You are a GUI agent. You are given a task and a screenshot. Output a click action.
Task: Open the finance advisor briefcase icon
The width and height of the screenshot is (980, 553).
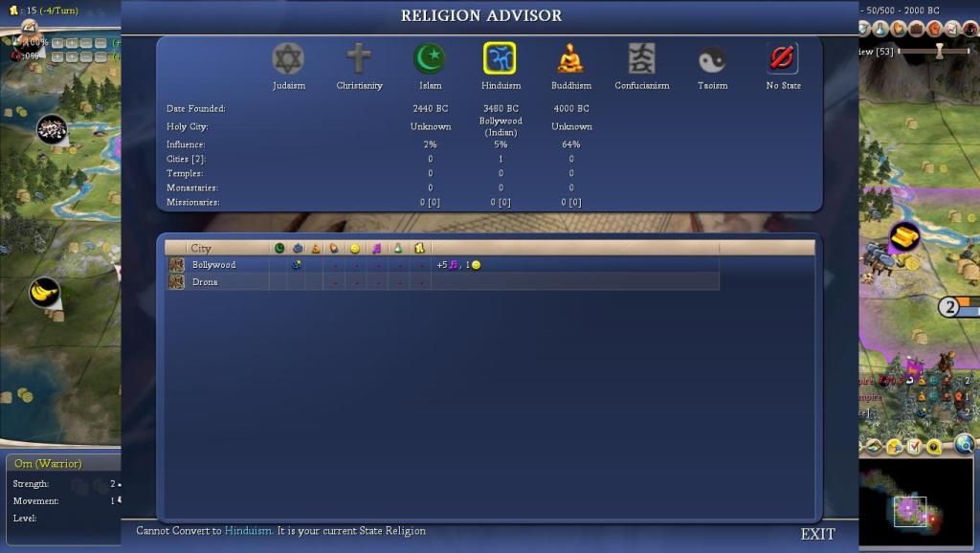[916, 28]
